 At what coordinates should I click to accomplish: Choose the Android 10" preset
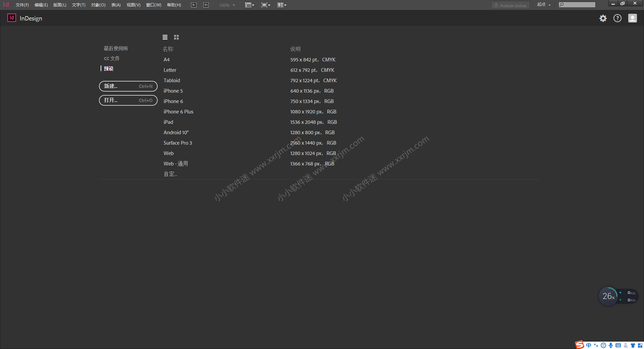coord(176,133)
